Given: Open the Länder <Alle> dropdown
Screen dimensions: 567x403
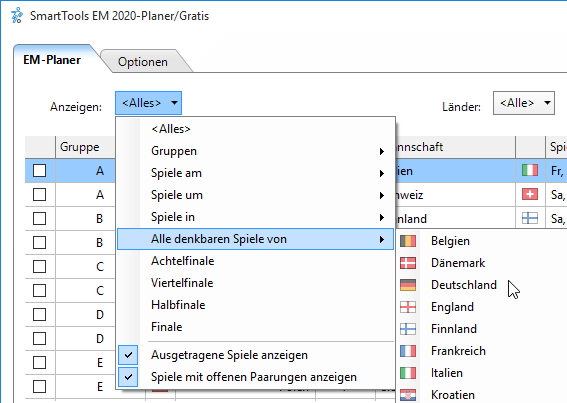Looking at the screenshot, I should [x=524, y=103].
